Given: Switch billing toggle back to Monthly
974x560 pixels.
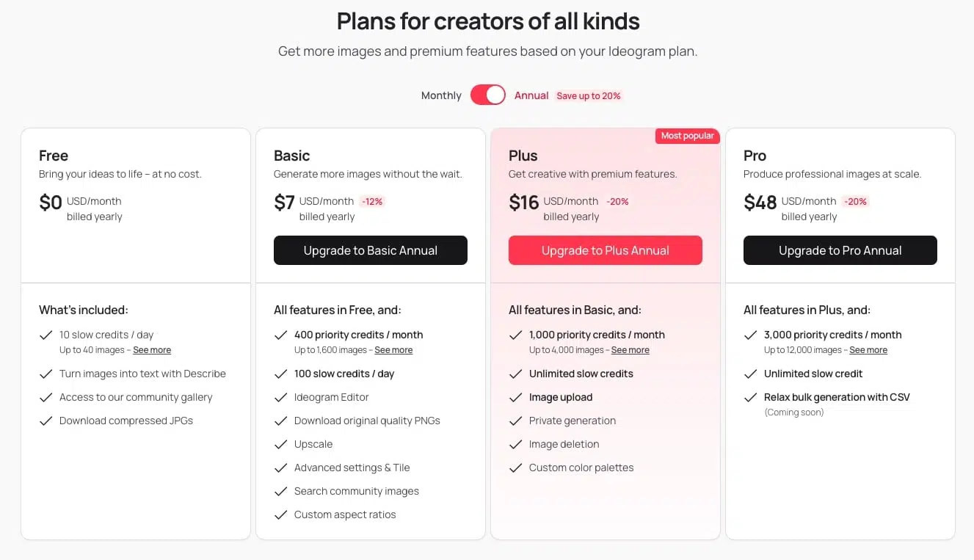Looking at the screenshot, I should pyautogui.click(x=440, y=95).
